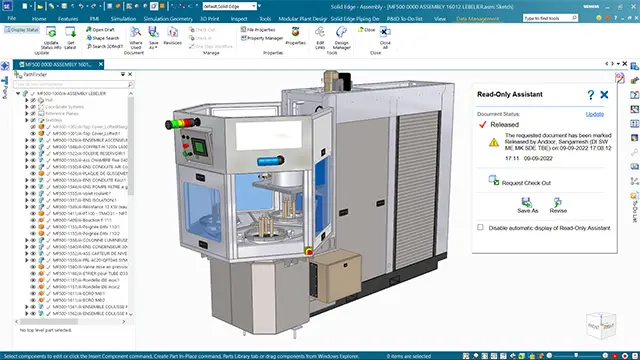
Task: Click Request Check Out
Action: pos(520,181)
